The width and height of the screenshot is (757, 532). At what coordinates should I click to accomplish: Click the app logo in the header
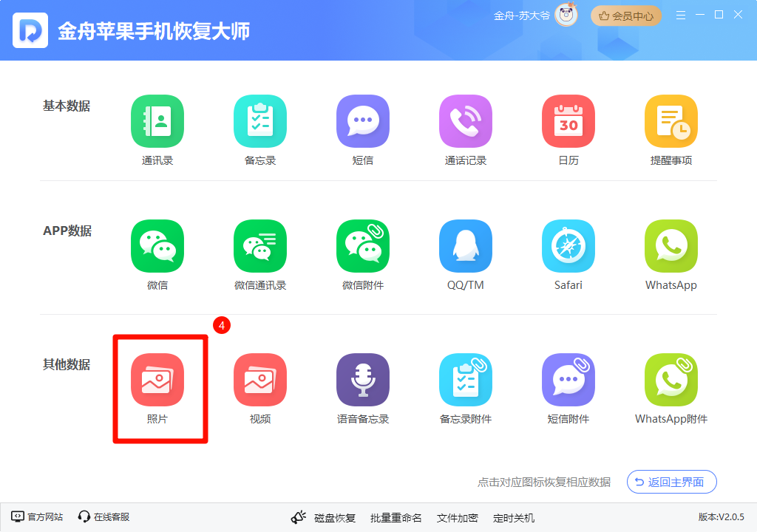(30, 30)
